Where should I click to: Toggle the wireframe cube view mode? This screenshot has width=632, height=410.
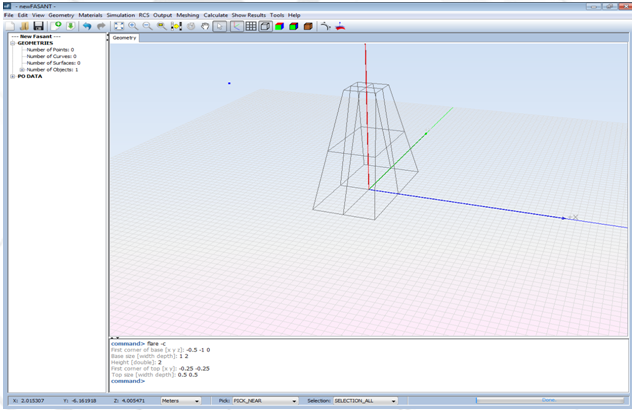click(265, 26)
